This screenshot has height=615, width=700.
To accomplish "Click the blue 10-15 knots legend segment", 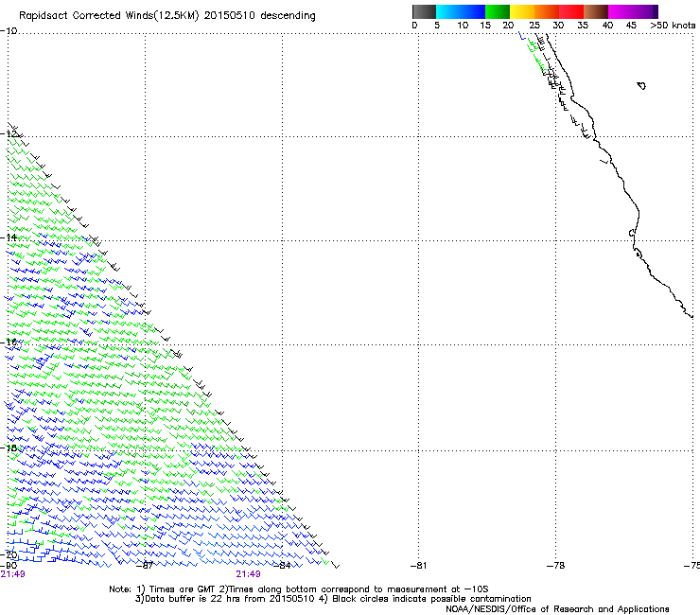I will pos(473,11).
